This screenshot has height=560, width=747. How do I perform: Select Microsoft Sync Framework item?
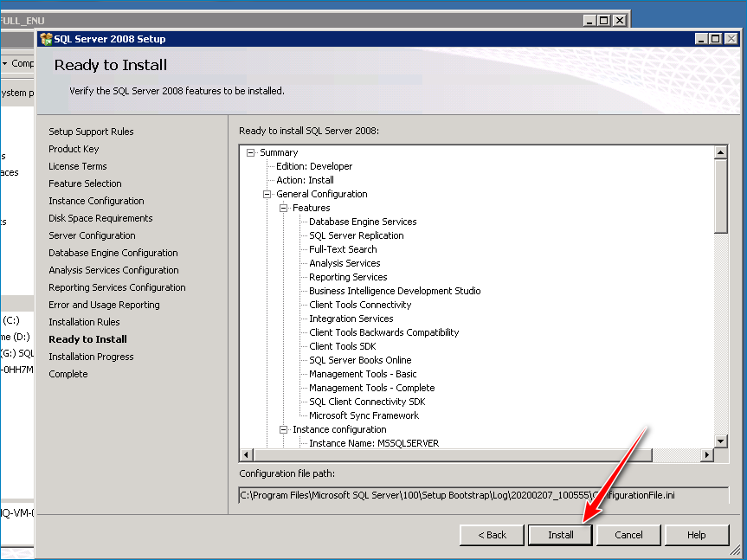tap(364, 415)
